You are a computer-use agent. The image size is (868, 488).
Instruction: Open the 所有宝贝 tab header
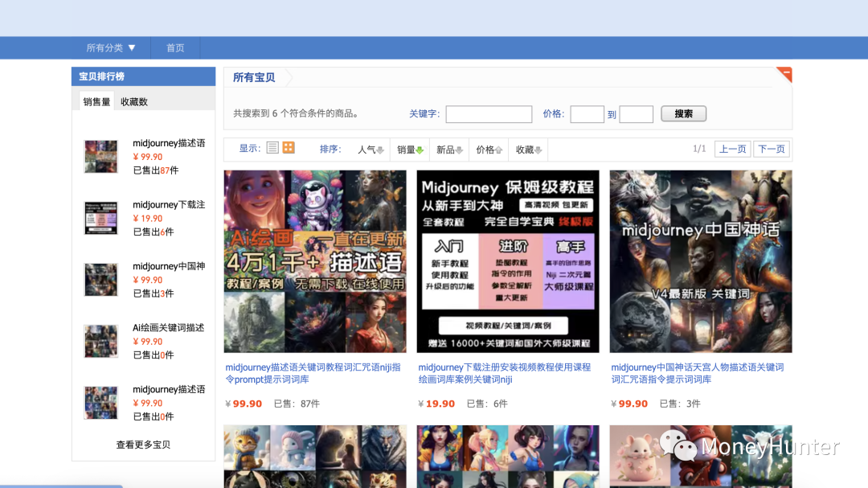coord(254,77)
